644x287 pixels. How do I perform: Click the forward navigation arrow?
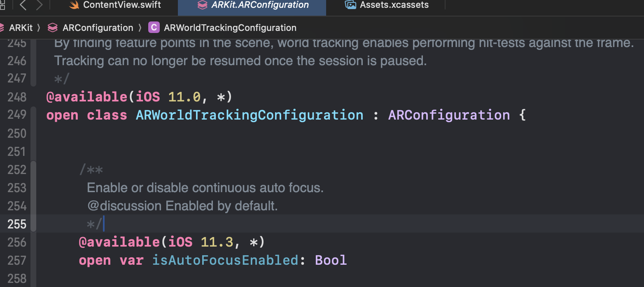39,5
